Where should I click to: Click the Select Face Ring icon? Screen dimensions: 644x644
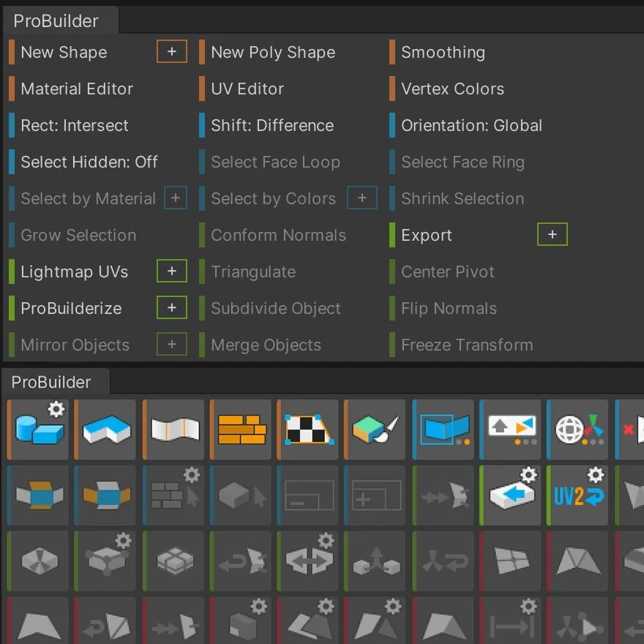click(105, 495)
